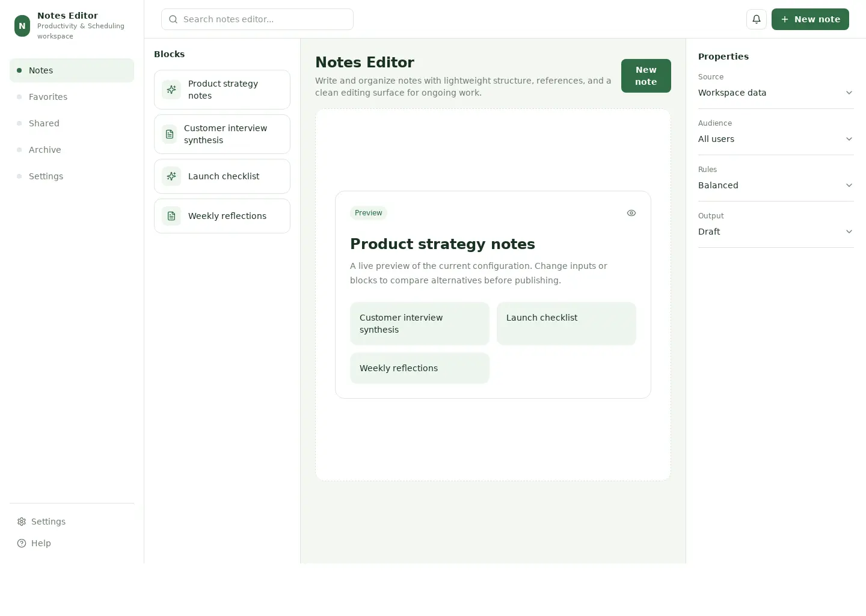Click the Launch checklist preview chip

(567, 324)
